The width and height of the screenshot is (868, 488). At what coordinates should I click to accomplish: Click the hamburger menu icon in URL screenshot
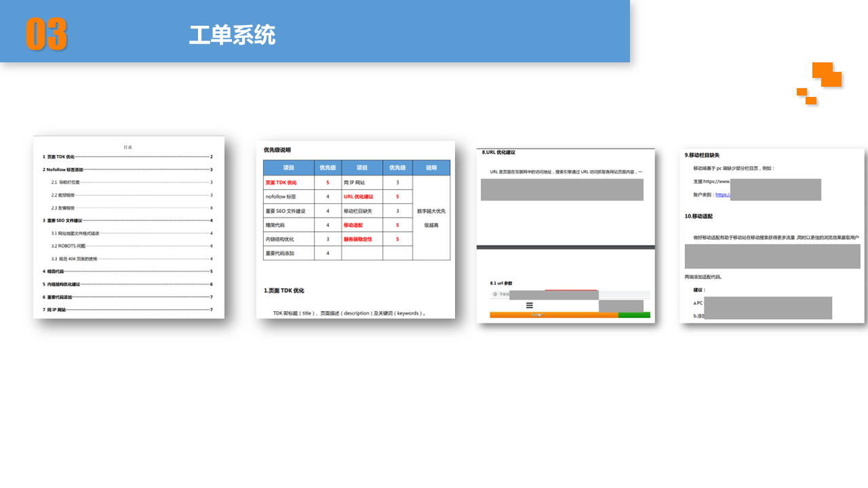pyautogui.click(x=530, y=305)
